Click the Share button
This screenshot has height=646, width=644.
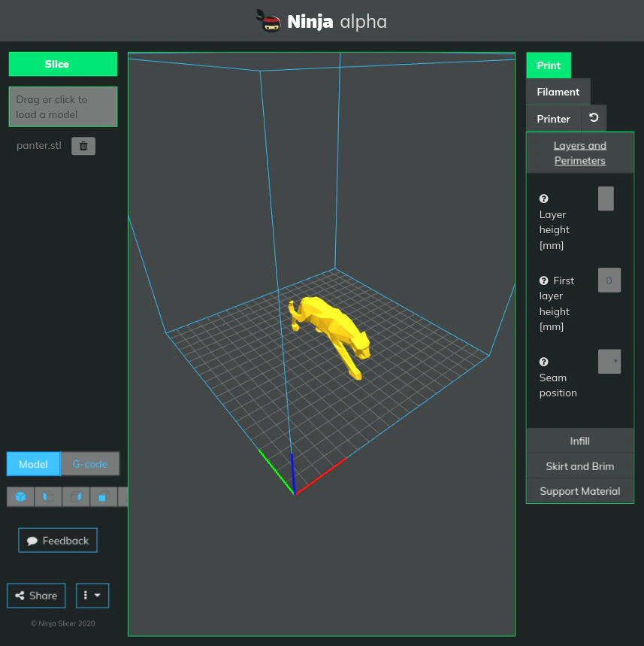coord(36,596)
